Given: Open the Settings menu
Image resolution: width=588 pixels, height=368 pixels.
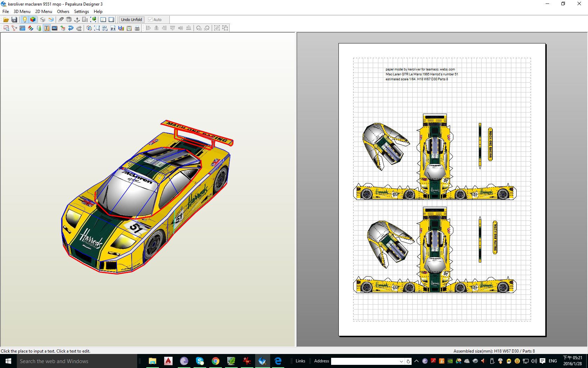Looking at the screenshot, I should 81,11.
